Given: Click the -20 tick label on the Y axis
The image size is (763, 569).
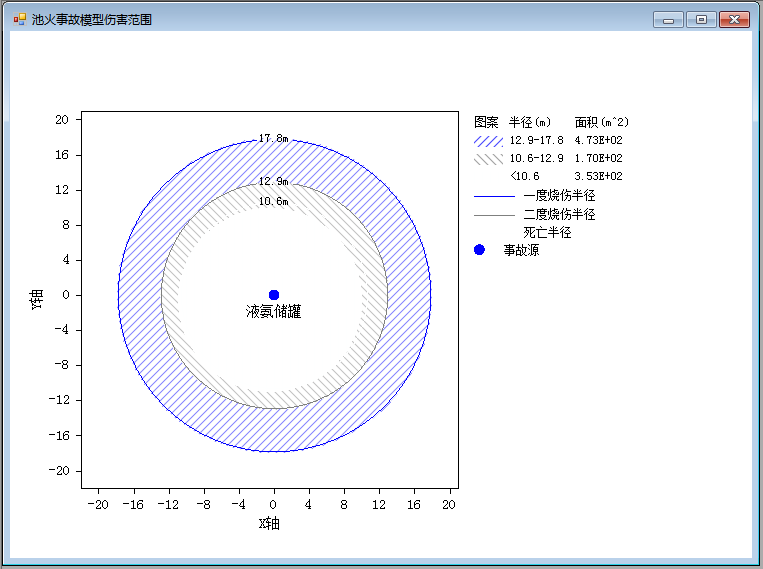Looking at the screenshot, I should click(59, 471).
